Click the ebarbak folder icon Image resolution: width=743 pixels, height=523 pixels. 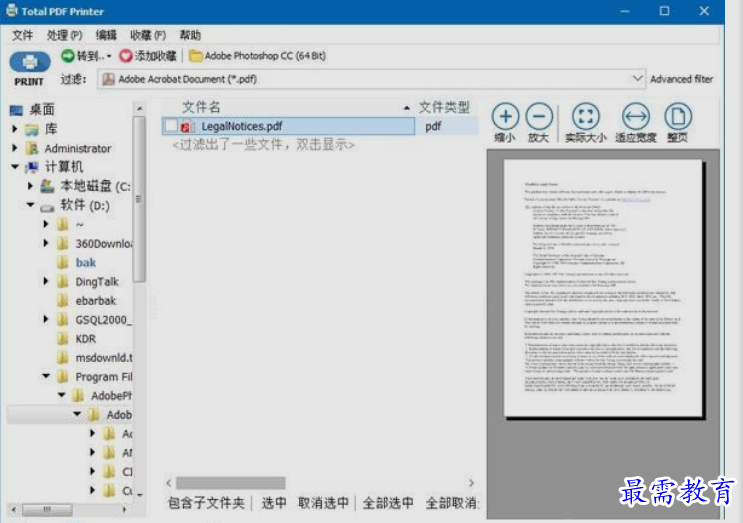point(63,300)
